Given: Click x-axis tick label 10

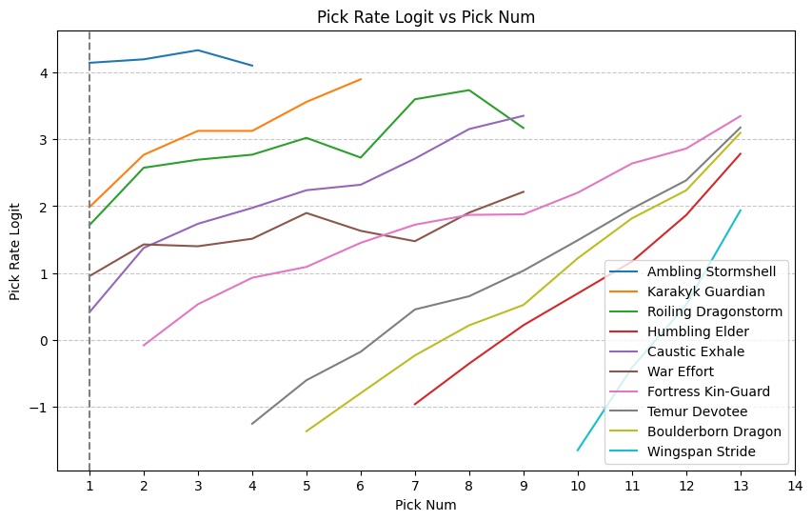Looking at the screenshot, I should point(578,486).
